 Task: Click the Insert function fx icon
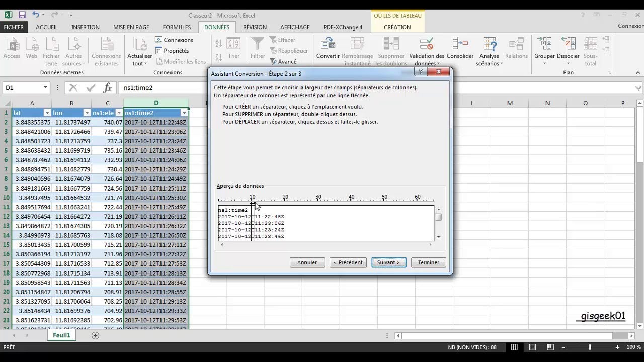click(107, 88)
